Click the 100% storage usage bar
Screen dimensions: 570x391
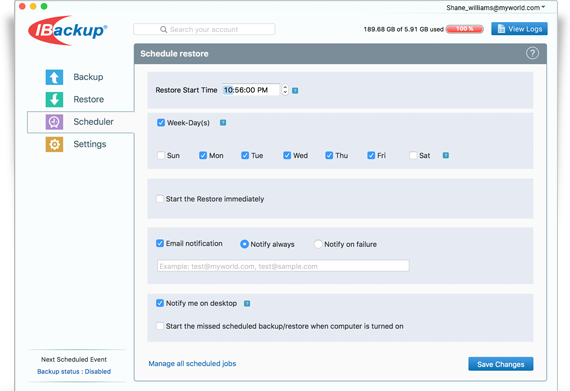pyautogui.click(x=465, y=29)
